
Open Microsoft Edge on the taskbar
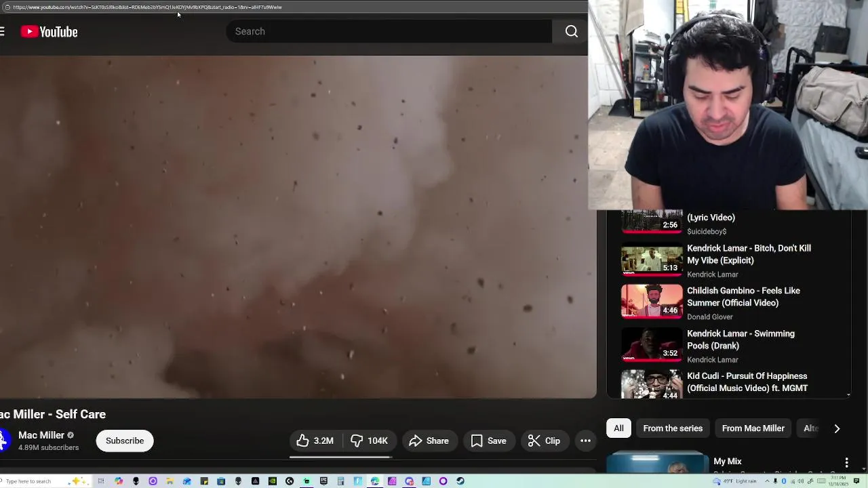pos(374,481)
